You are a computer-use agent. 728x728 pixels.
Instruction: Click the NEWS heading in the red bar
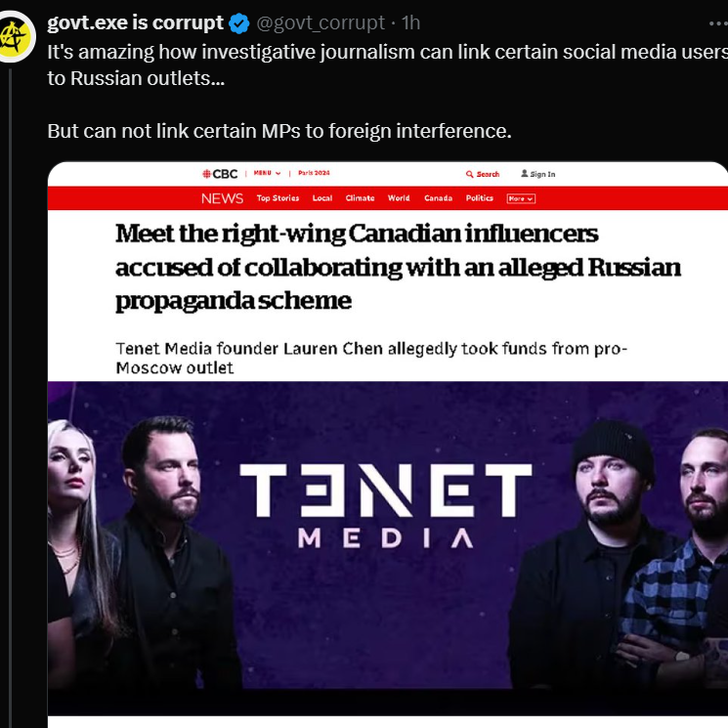click(x=222, y=198)
